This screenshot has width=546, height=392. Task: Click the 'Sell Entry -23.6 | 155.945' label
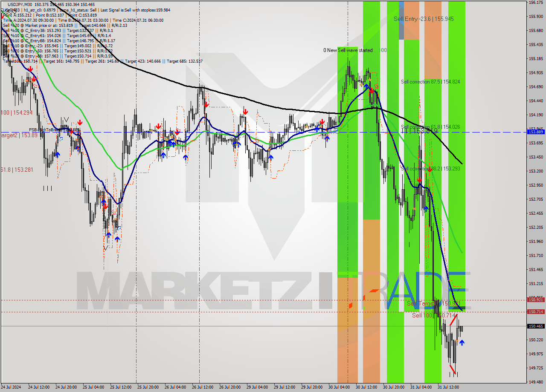coord(424,19)
